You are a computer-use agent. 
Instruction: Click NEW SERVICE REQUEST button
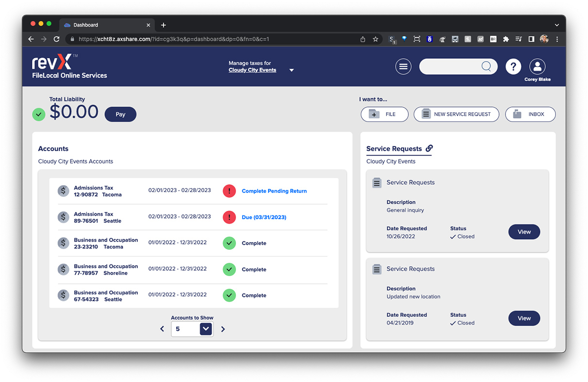[456, 114]
